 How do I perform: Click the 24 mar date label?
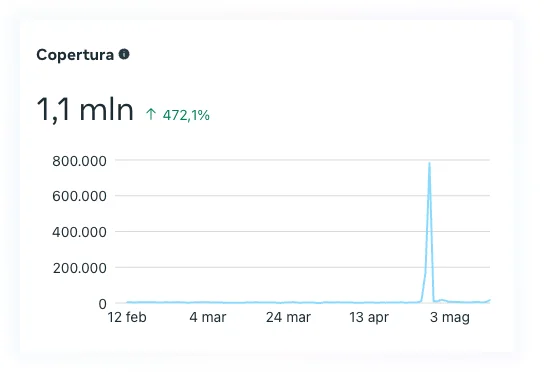pyautogui.click(x=288, y=317)
